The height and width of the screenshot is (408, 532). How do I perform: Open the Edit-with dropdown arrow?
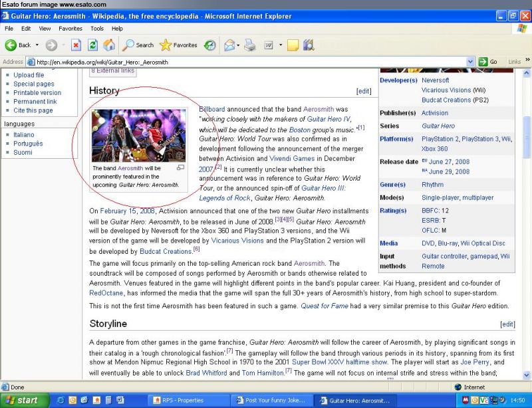281,45
